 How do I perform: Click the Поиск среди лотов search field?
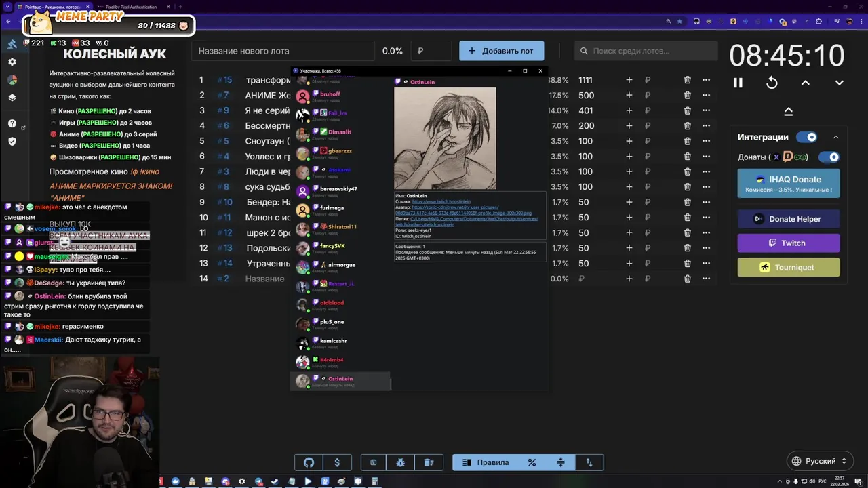pos(646,51)
